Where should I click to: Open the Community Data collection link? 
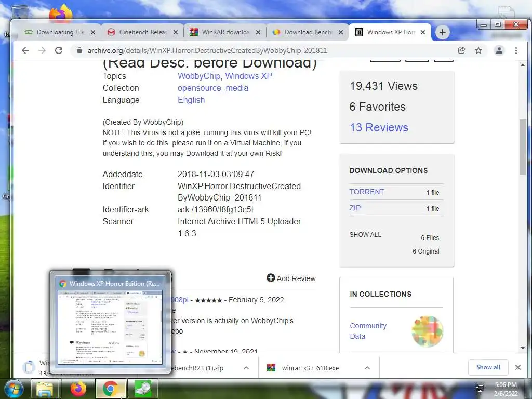[368, 331]
